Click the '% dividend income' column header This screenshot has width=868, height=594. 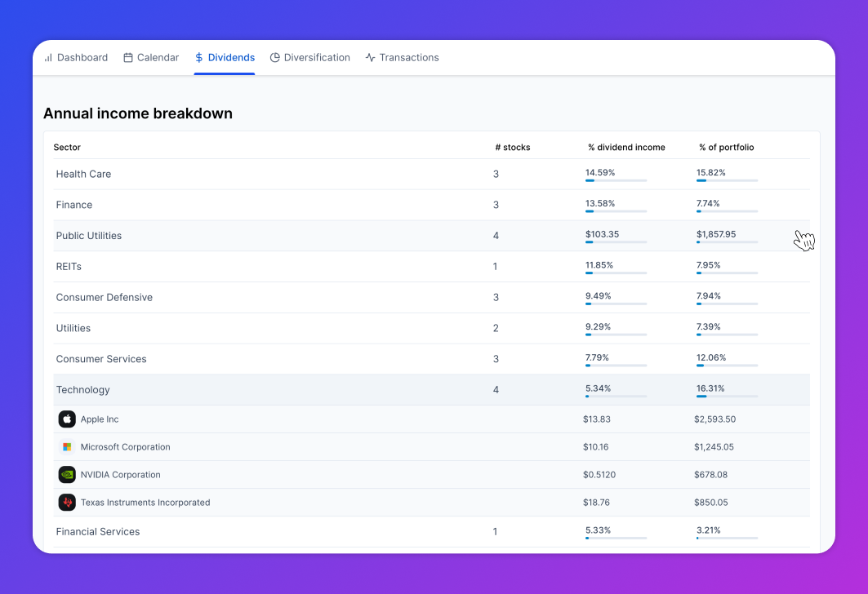pyautogui.click(x=626, y=147)
